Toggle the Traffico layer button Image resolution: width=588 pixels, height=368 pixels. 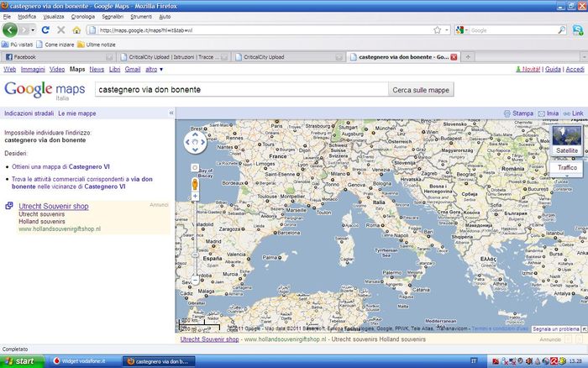(x=567, y=167)
